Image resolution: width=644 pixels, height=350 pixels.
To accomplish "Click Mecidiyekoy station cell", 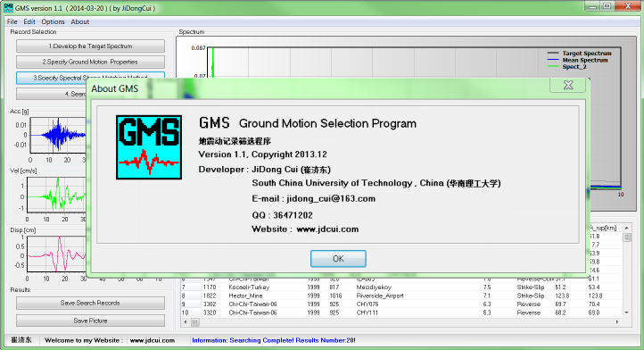I will pos(374,287).
